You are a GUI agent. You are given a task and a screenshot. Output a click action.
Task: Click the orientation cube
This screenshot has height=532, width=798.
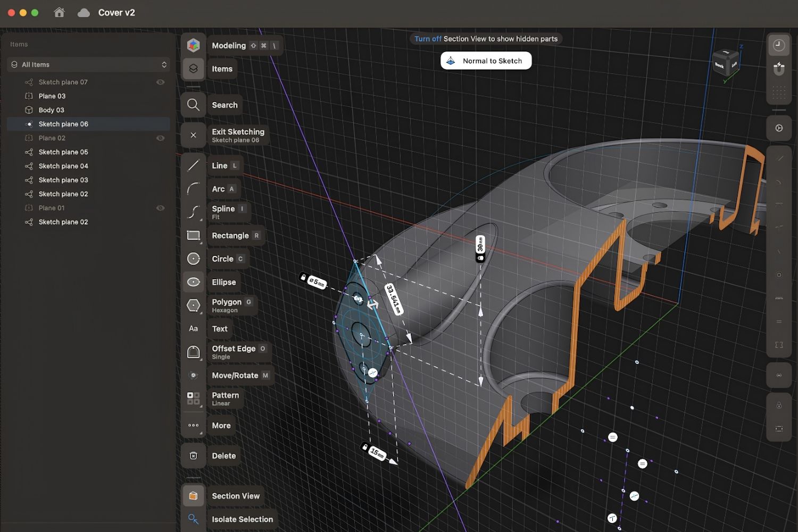726,64
